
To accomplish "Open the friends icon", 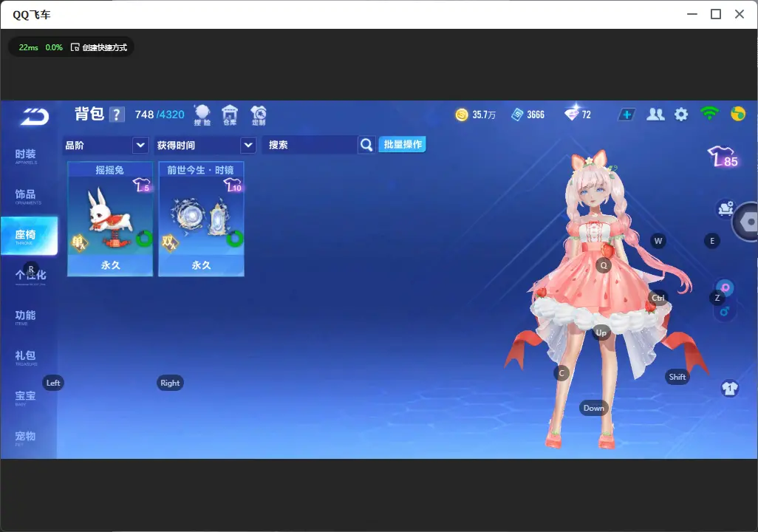I will coord(655,115).
